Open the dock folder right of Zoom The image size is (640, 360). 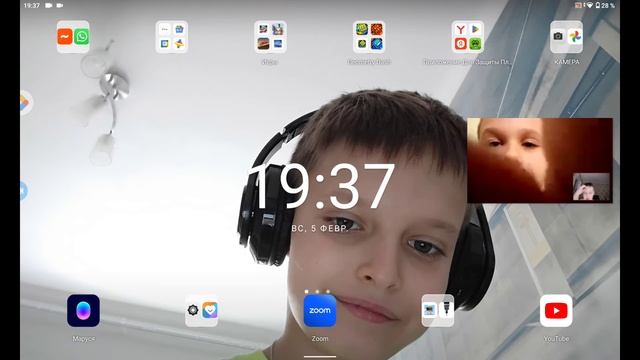coord(438,311)
